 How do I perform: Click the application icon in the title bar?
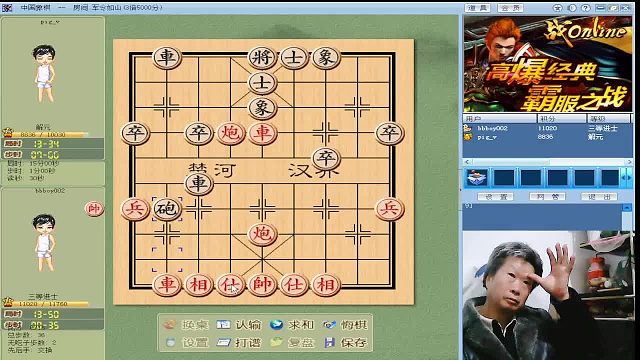[x=7, y=8]
